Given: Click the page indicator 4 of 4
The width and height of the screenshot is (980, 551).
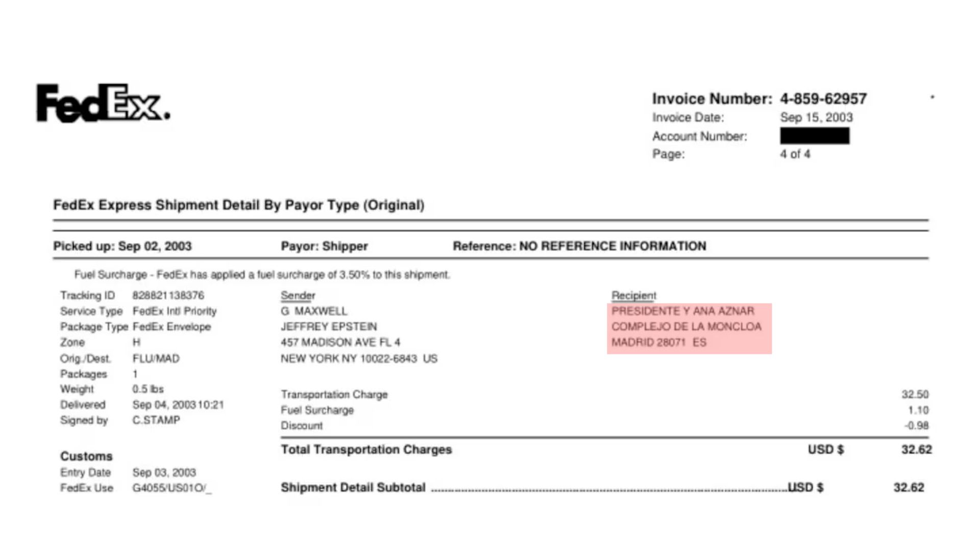Looking at the screenshot, I should [x=795, y=154].
